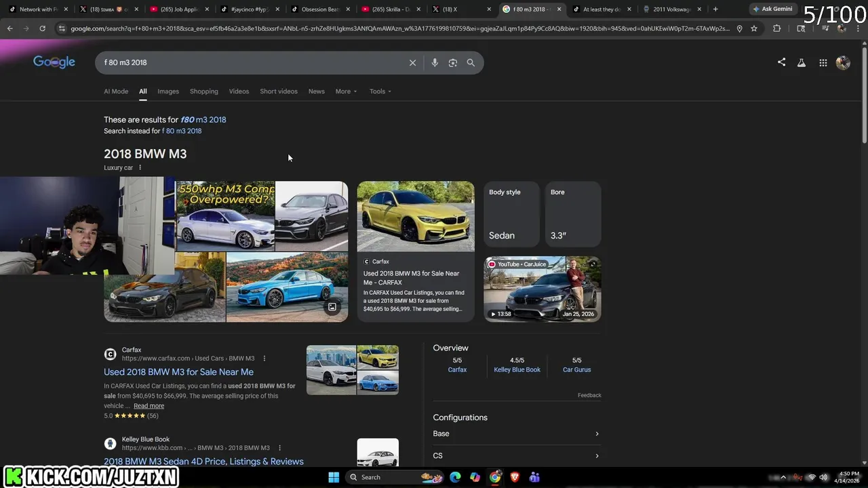The image size is (868, 488).
Task: Open the Tools dropdown
Action: click(x=380, y=91)
